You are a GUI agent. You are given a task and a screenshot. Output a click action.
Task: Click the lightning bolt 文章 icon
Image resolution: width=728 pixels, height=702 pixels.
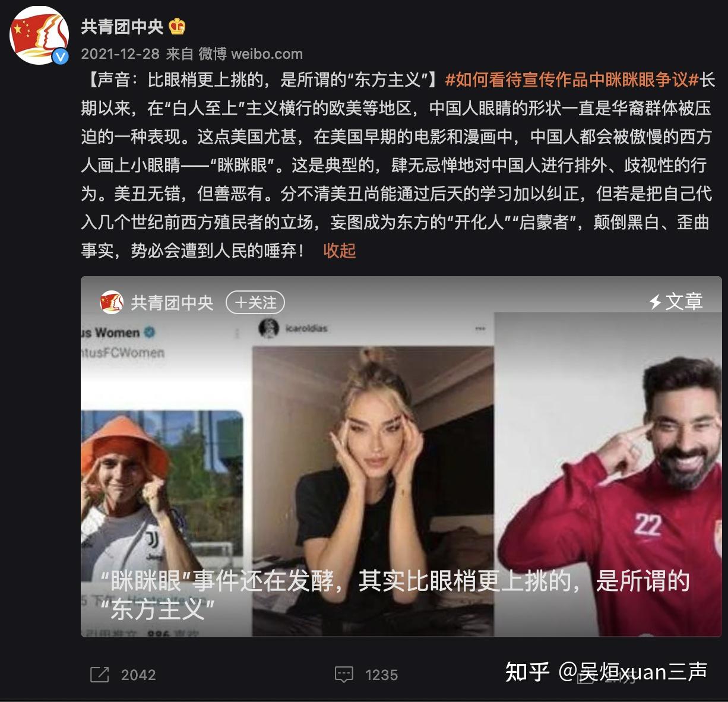pyautogui.click(x=655, y=302)
